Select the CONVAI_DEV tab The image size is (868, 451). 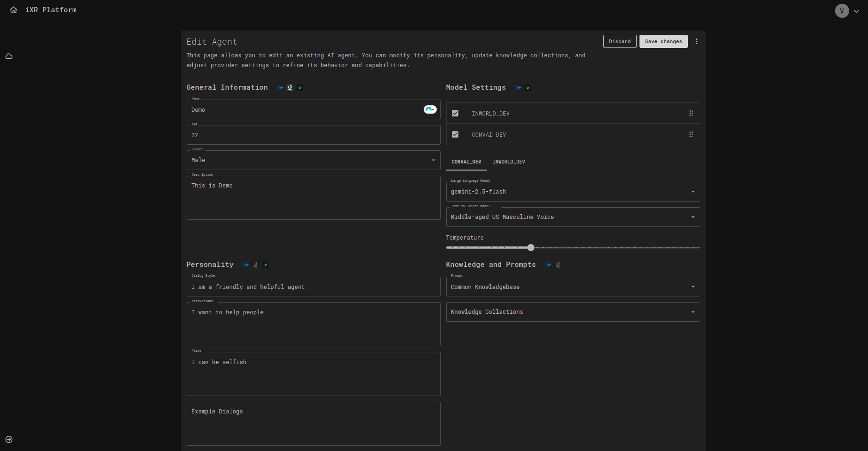466,162
